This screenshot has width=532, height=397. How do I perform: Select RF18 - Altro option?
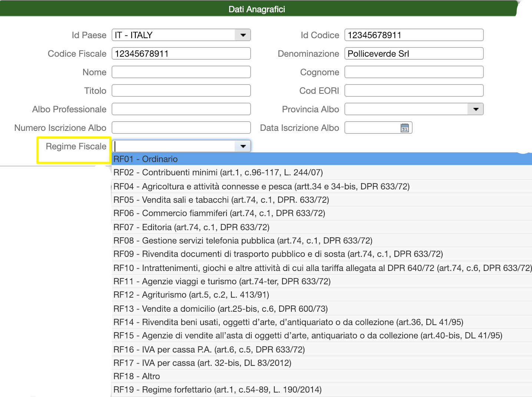pos(322,376)
